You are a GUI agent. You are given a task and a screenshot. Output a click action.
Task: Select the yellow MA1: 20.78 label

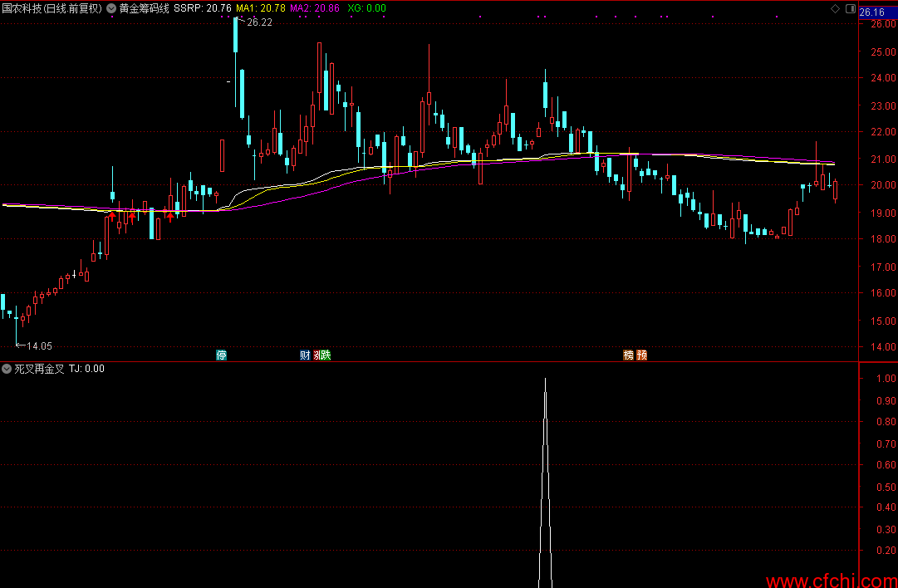pos(261,8)
